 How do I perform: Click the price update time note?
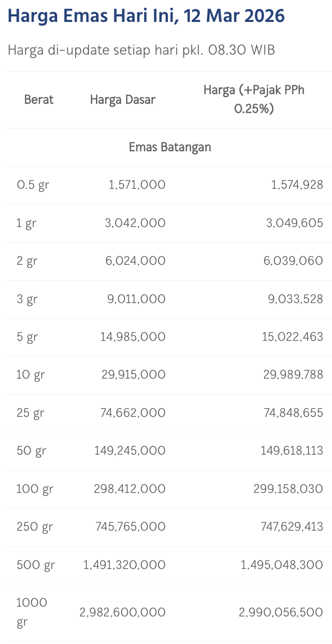point(141,51)
